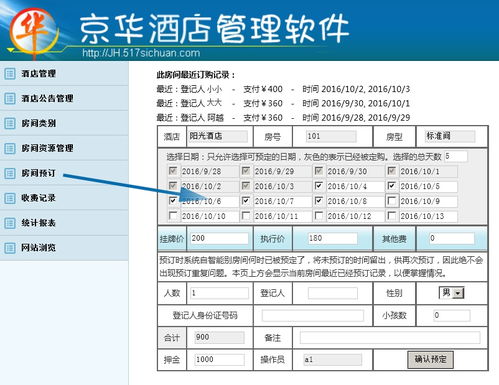
Task: Open the 统计报表 menu item
Action: [x=64, y=223]
